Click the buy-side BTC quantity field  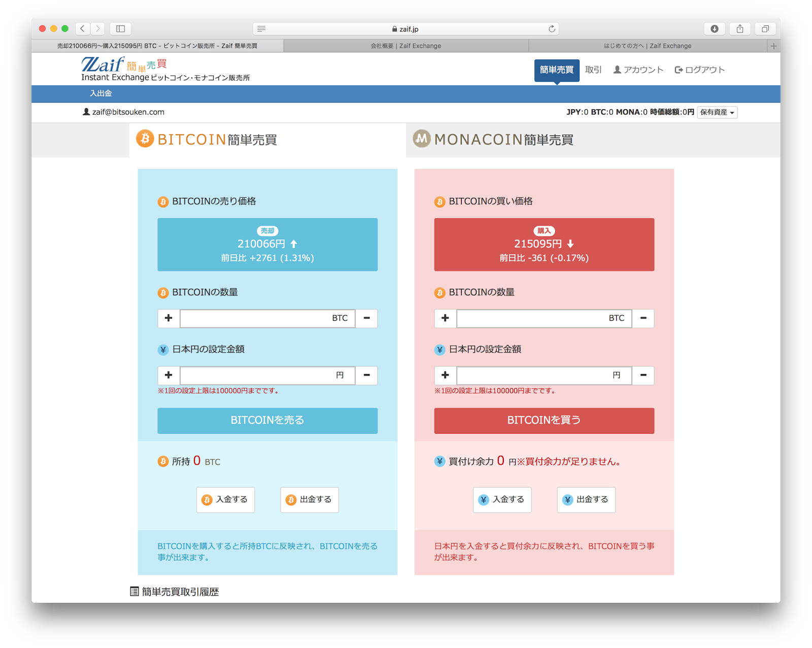[x=544, y=318]
